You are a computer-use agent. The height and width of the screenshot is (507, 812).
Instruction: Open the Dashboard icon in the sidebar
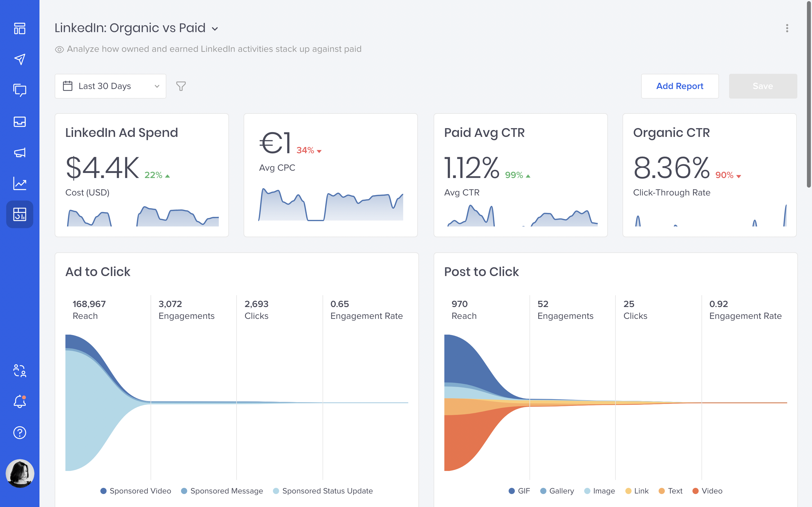coord(20,29)
